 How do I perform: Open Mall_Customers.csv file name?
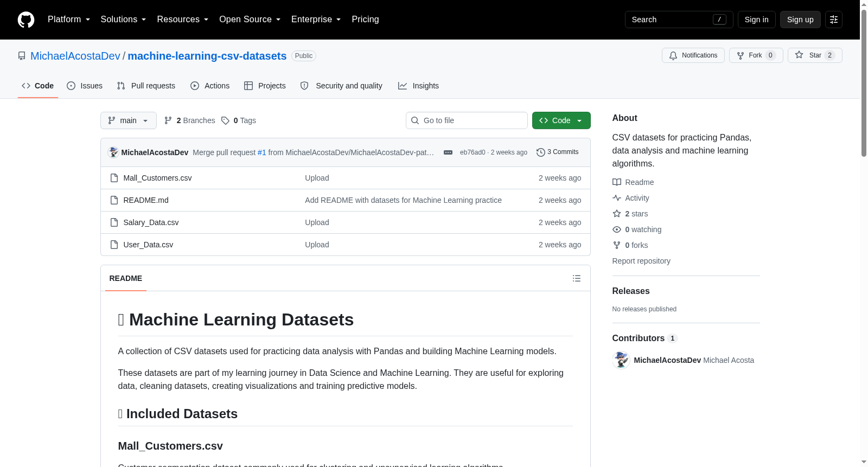[157, 178]
